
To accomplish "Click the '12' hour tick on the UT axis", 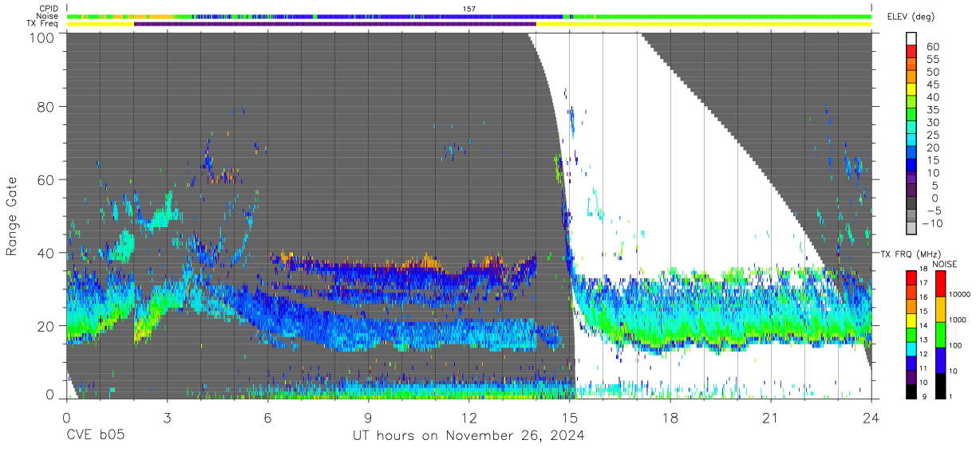I will point(468,417).
